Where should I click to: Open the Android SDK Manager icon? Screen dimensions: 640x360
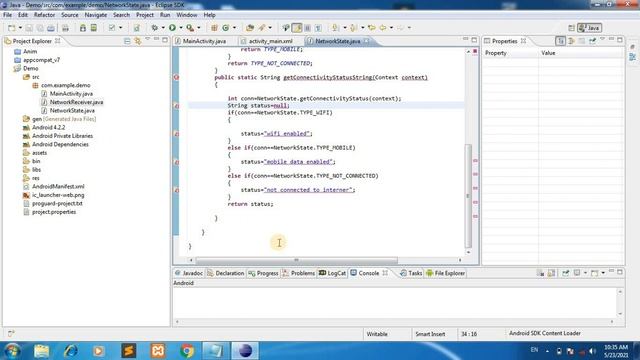[x=83, y=28]
